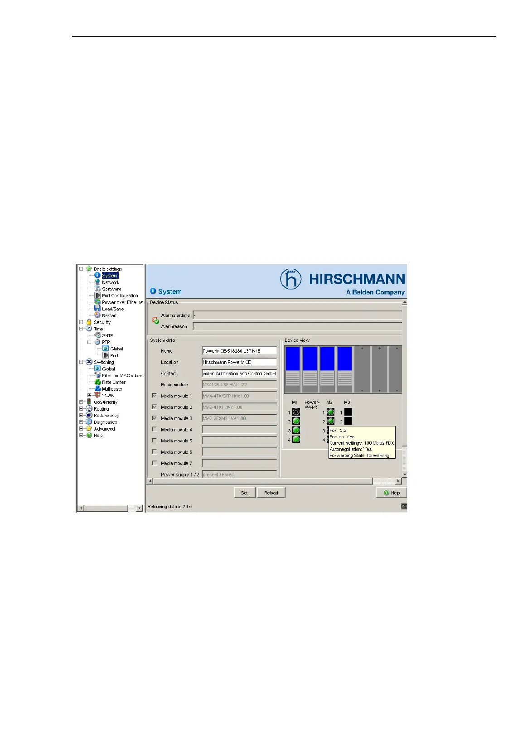Click the Routing crossroads icon
This screenshot has width=532, height=756.
click(x=89, y=409)
